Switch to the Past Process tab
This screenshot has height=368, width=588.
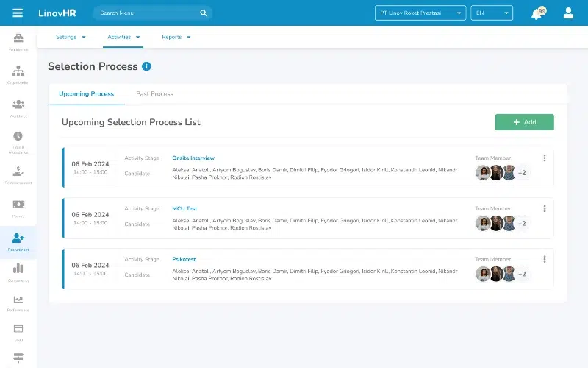[x=154, y=94]
